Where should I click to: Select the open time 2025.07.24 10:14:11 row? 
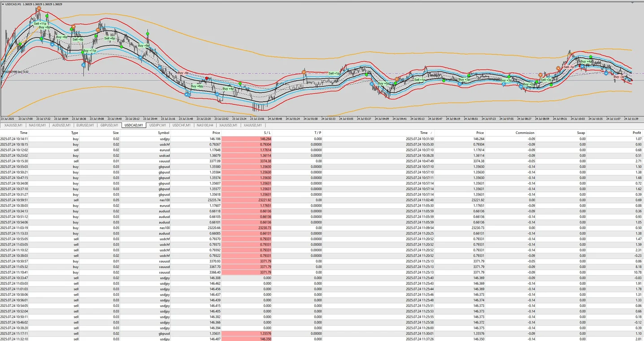(x=14, y=138)
